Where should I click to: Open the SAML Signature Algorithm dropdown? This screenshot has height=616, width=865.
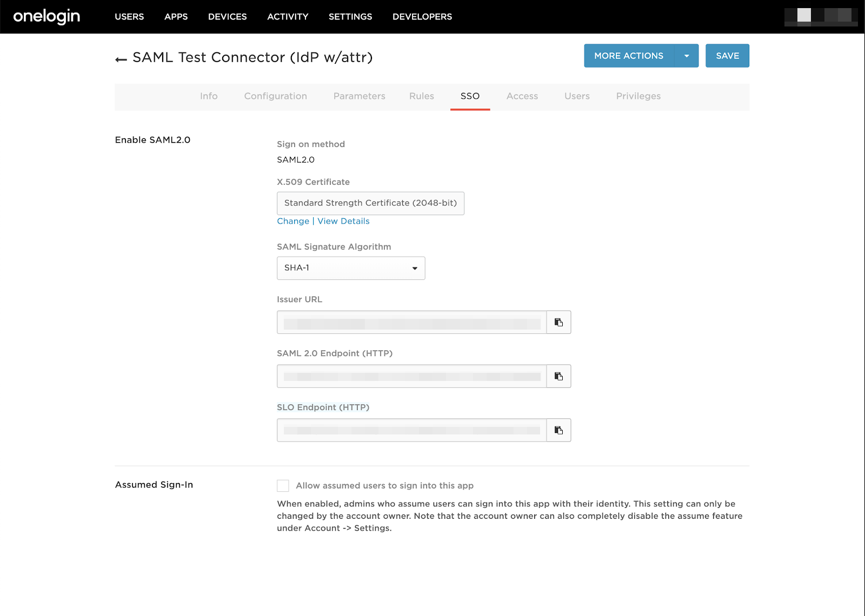click(x=351, y=268)
